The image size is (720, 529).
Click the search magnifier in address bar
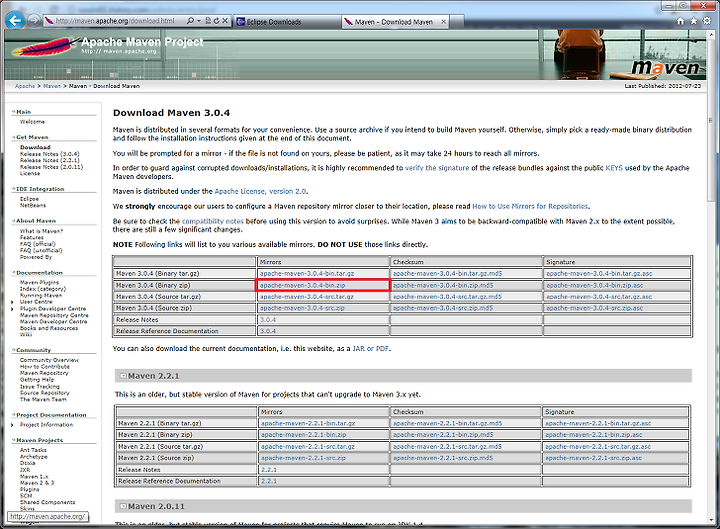coord(190,21)
